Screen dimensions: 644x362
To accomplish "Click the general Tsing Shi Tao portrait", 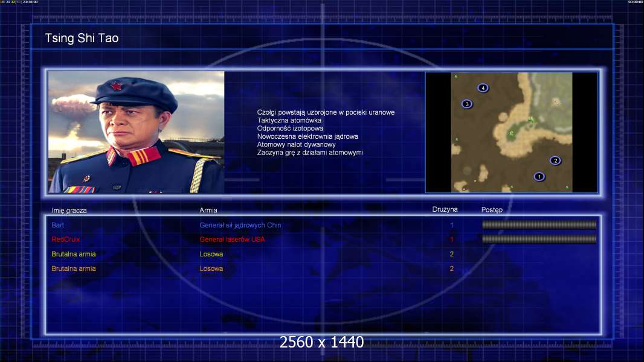I will click(137, 132).
